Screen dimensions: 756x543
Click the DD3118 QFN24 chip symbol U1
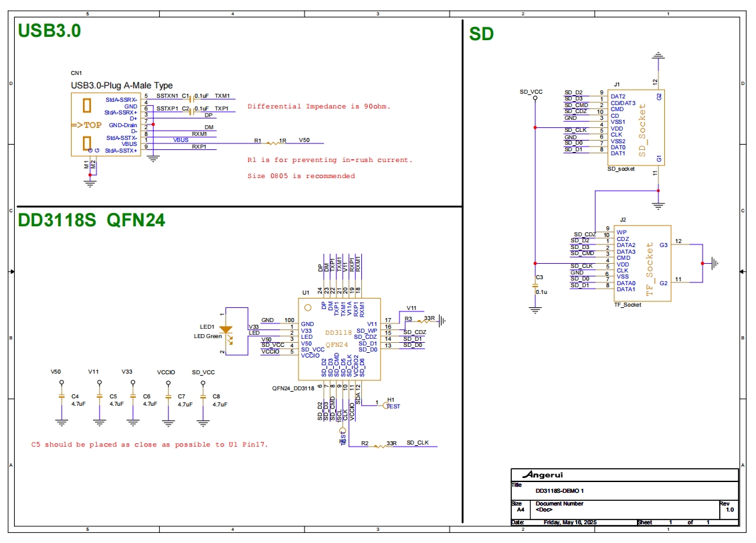338,335
